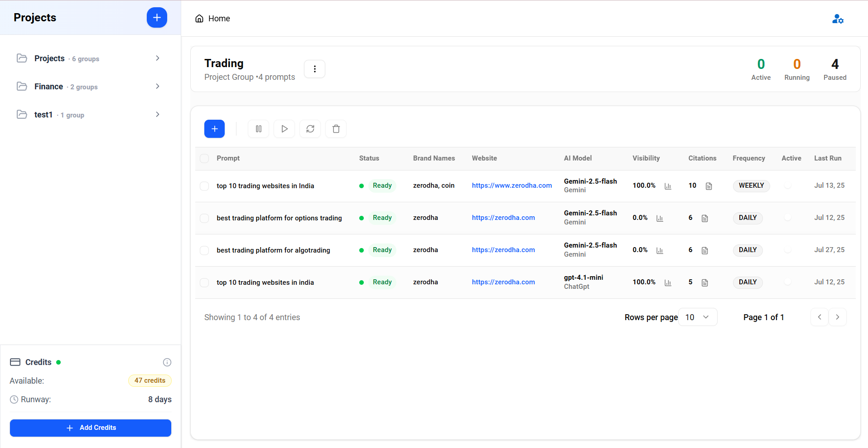The image size is (868, 448).
Task: Toggle Active switch for weekly prompt
Action: point(788,185)
